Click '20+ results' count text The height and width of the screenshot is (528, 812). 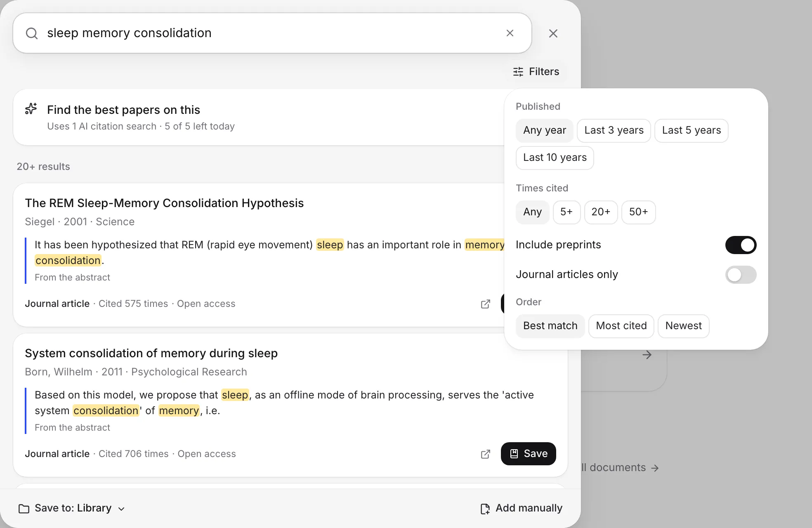point(43,167)
